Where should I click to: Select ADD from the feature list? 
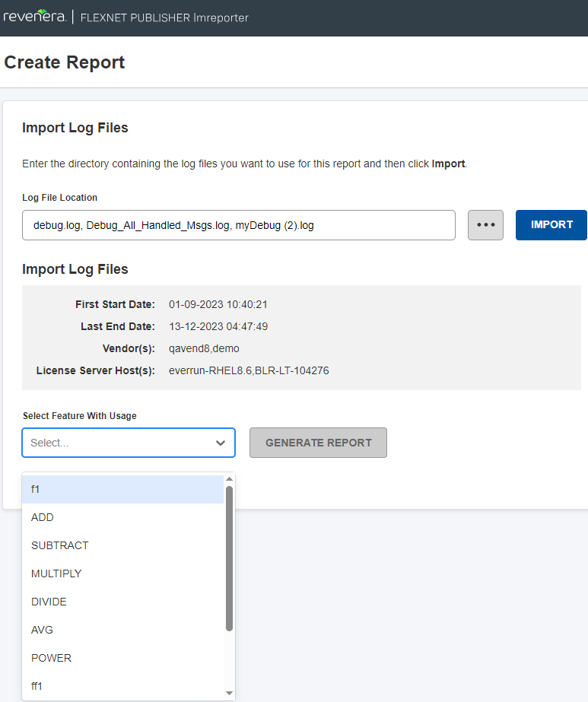tap(122, 517)
